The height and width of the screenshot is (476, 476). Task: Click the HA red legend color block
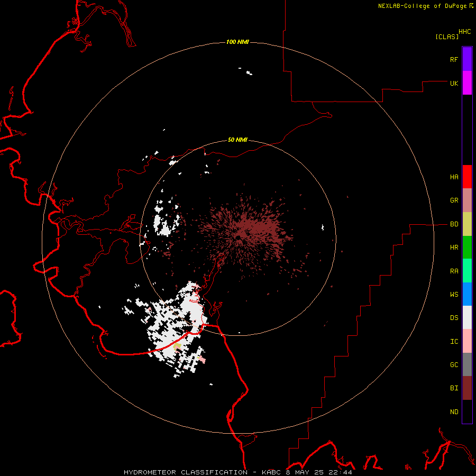click(x=467, y=177)
